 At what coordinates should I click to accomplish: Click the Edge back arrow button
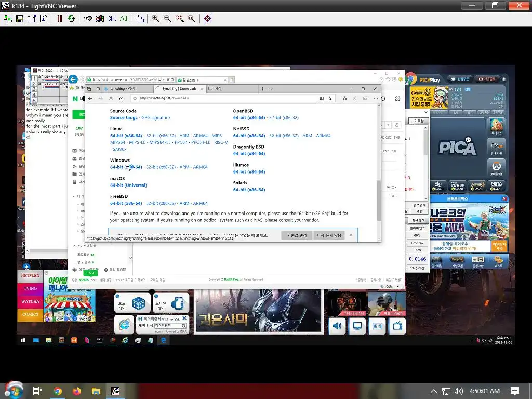90,98
